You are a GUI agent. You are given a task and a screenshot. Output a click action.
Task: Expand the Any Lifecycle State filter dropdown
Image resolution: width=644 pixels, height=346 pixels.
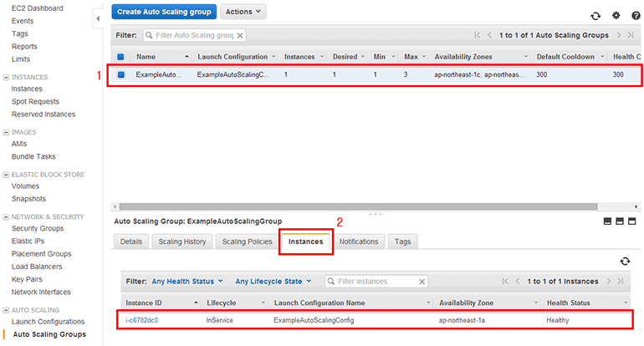click(x=273, y=282)
